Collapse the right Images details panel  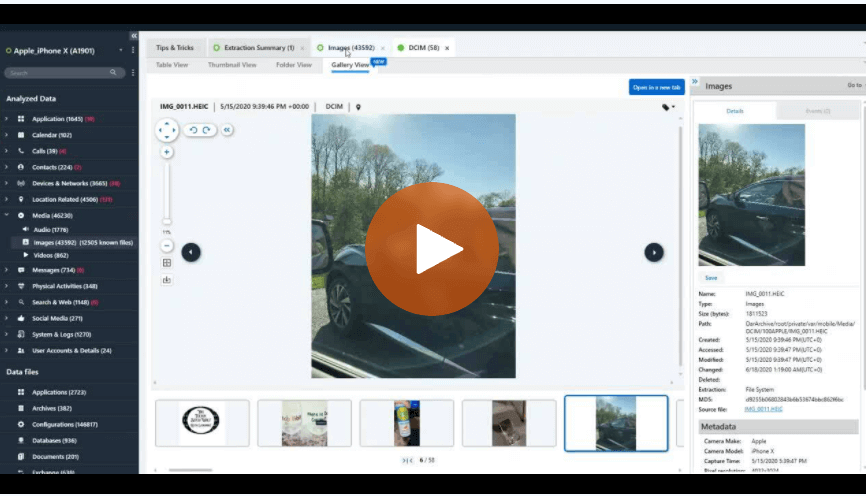pyautogui.click(x=695, y=83)
